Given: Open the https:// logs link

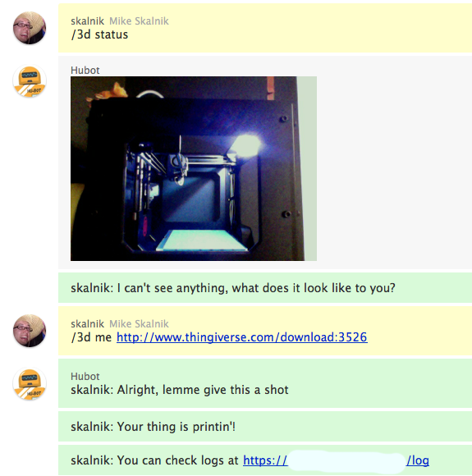Looking at the screenshot, I should pos(265,460).
